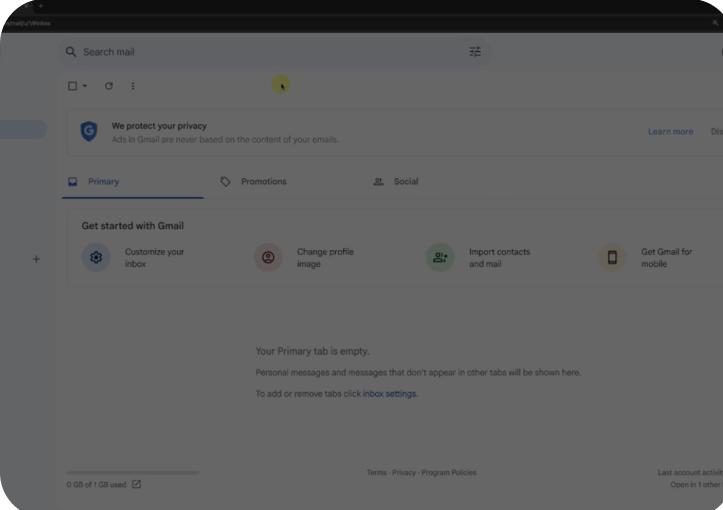Click the storage usage progress bar
Viewport: 723px width, 510px height.
(133, 473)
